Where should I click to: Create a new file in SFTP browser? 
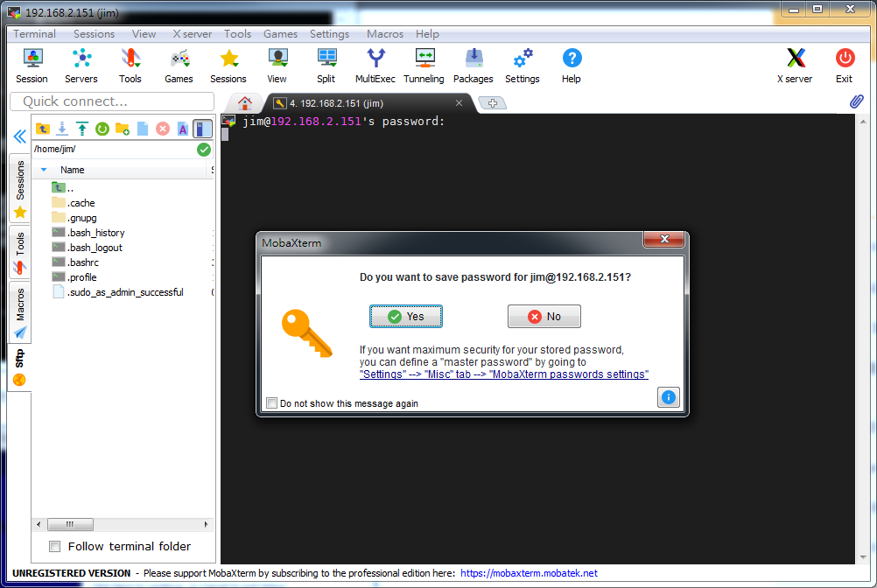143,129
